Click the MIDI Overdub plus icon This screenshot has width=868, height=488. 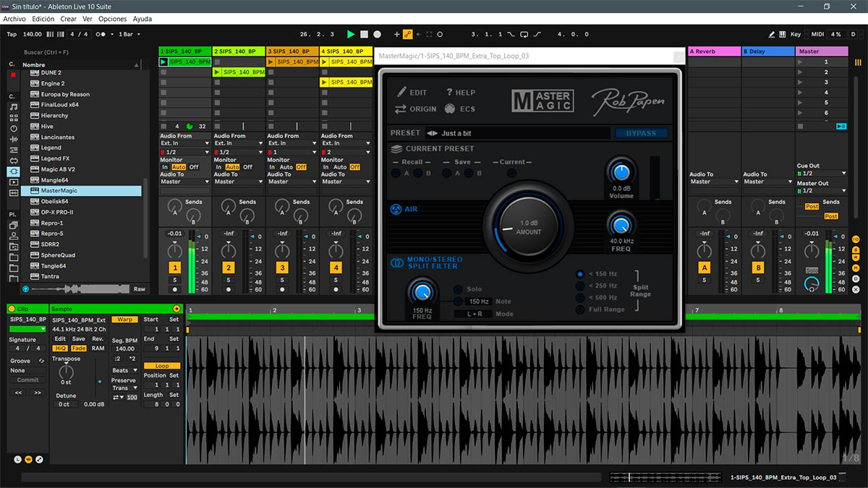click(x=396, y=34)
